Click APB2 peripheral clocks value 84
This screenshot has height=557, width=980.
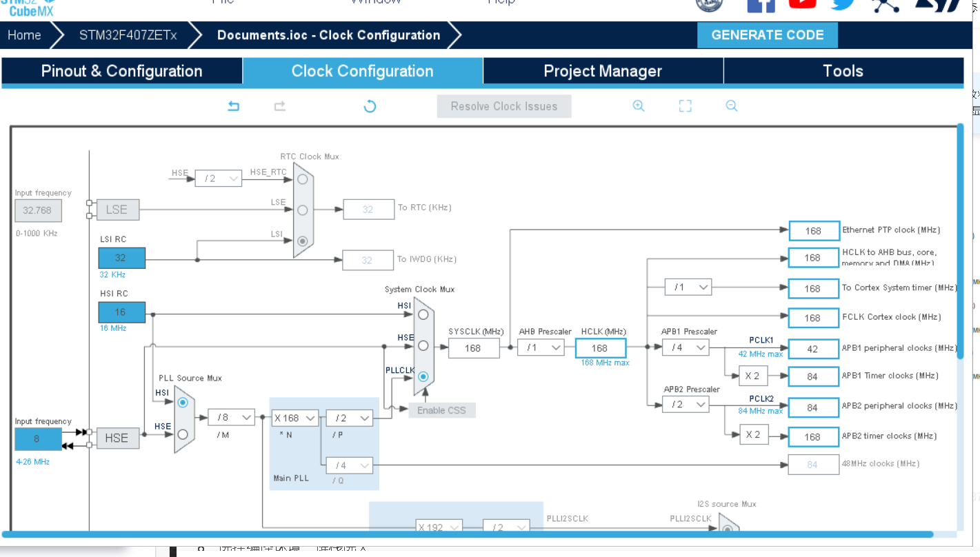click(812, 407)
